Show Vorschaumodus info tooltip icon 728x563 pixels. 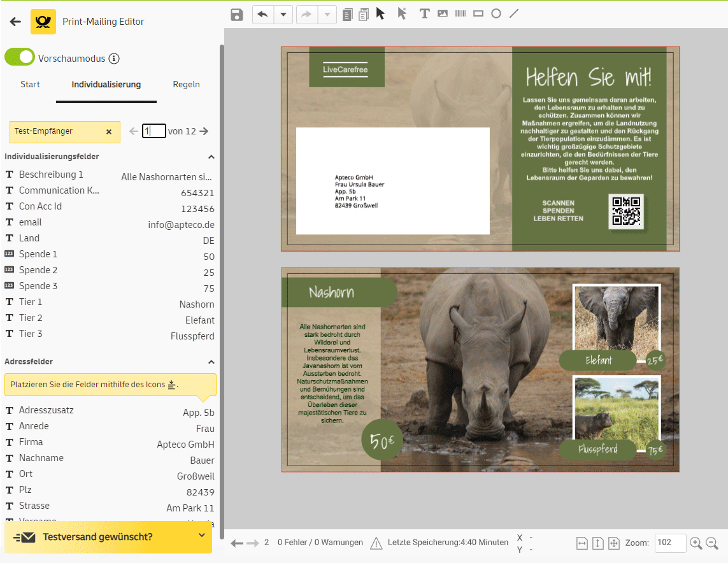click(x=114, y=59)
